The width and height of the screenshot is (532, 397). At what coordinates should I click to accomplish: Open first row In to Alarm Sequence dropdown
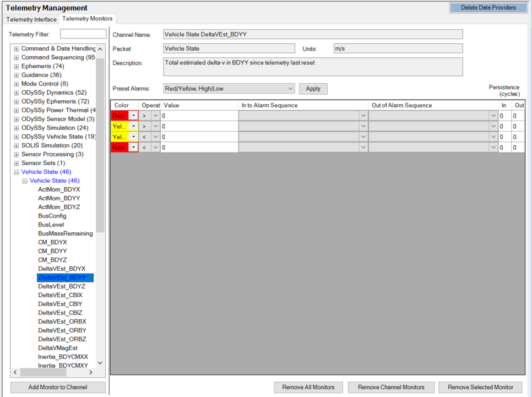tap(363, 116)
